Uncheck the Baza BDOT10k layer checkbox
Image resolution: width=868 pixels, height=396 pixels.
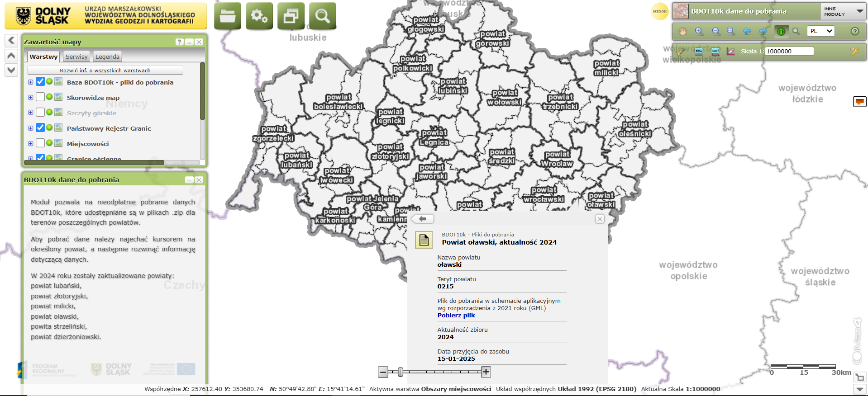[x=40, y=82]
